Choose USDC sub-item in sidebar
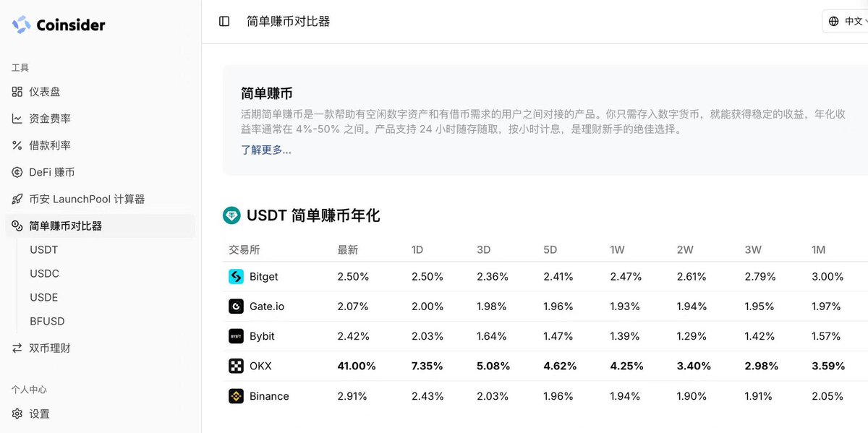Screen dimensions: 868x433 click(44, 273)
